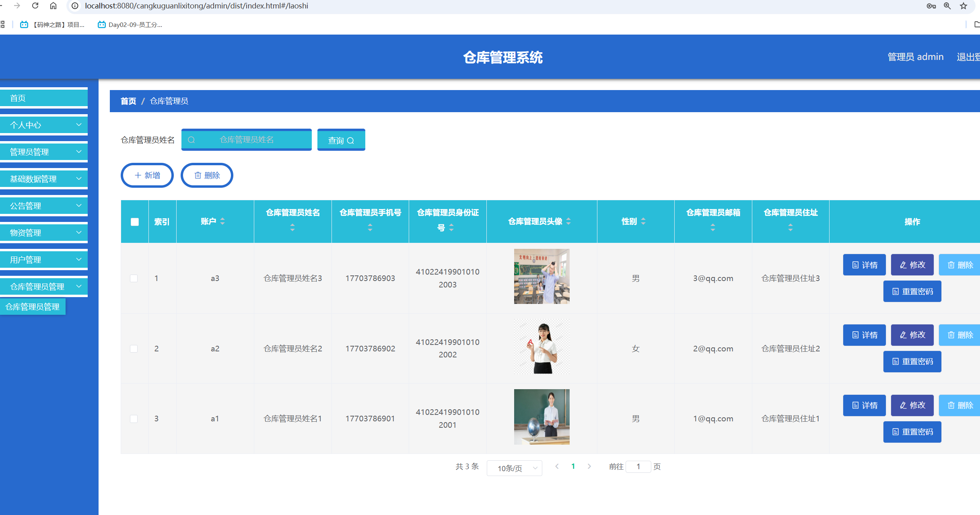Screen dimensions: 980x515
Task: Sort the 性别 column using its sort arrows
Action: (643, 221)
